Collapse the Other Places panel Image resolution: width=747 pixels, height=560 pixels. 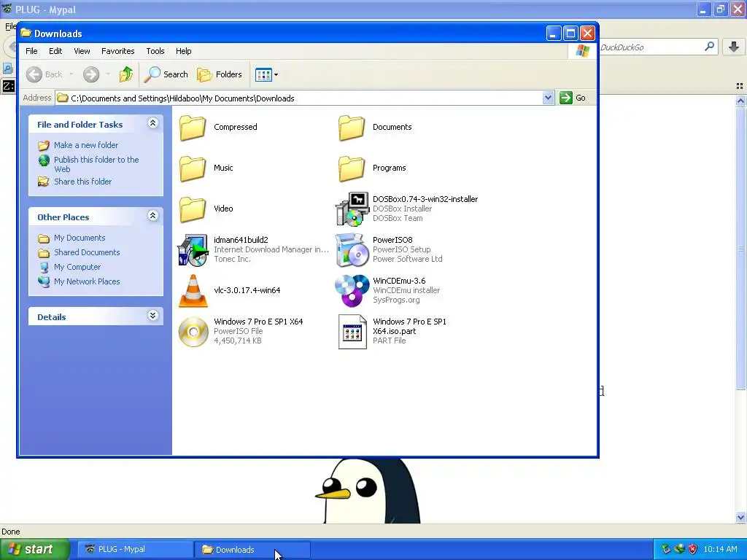[x=153, y=216]
